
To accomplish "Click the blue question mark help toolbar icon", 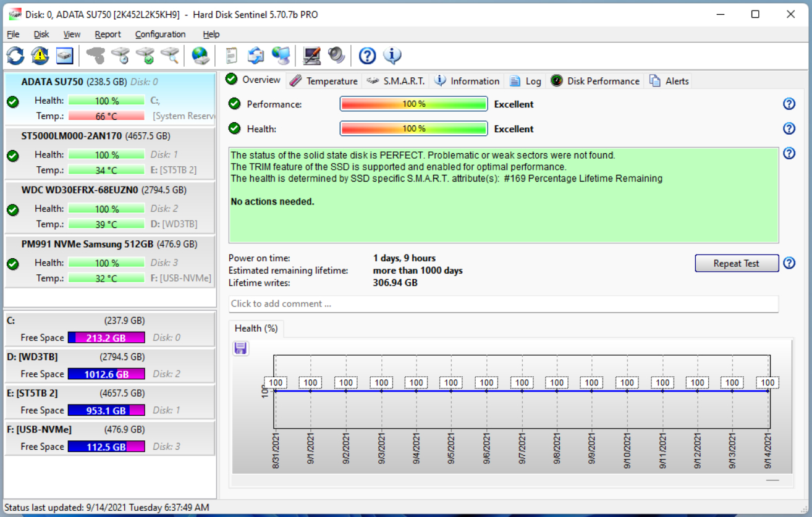I will click(367, 56).
